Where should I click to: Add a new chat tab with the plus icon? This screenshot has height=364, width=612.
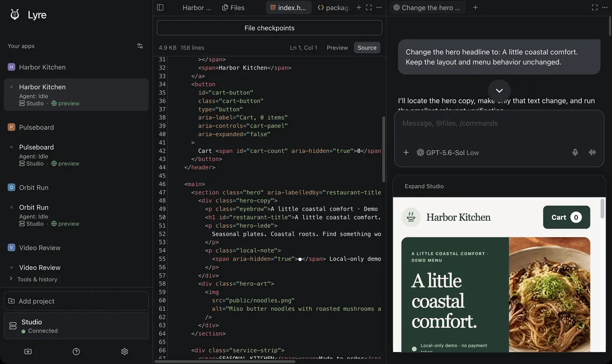pyautogui.click(x=475, y=8)
